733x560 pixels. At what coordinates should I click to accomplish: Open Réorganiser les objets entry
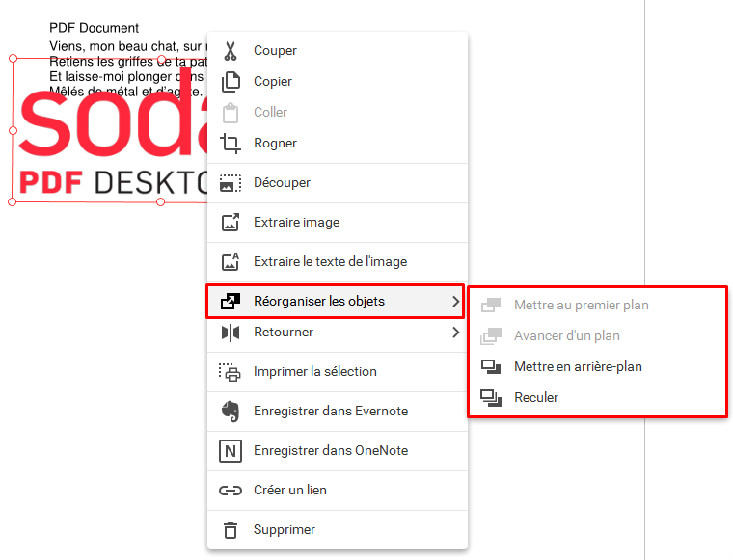pos(336,302)
